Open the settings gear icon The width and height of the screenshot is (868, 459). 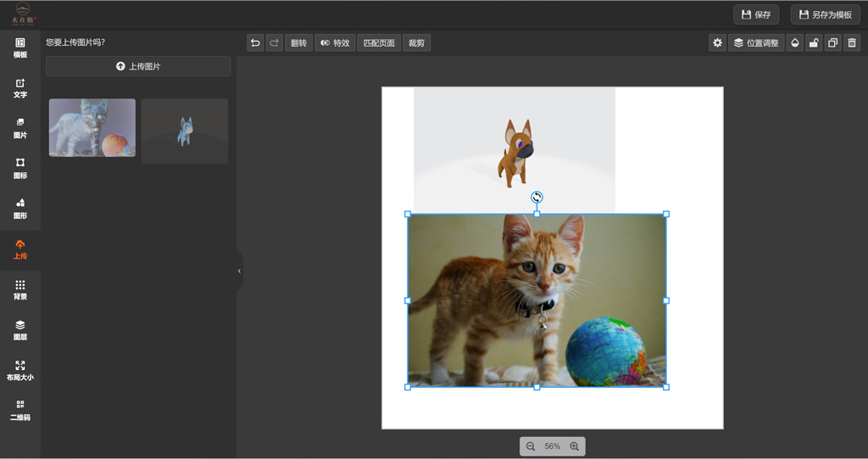pyautogui.click(x=717, y=42)
